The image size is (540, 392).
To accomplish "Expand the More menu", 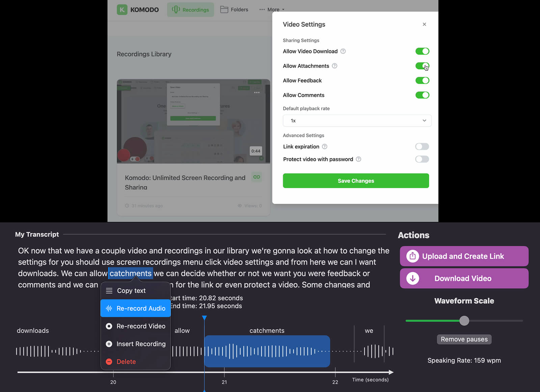I will pos(272,9).
